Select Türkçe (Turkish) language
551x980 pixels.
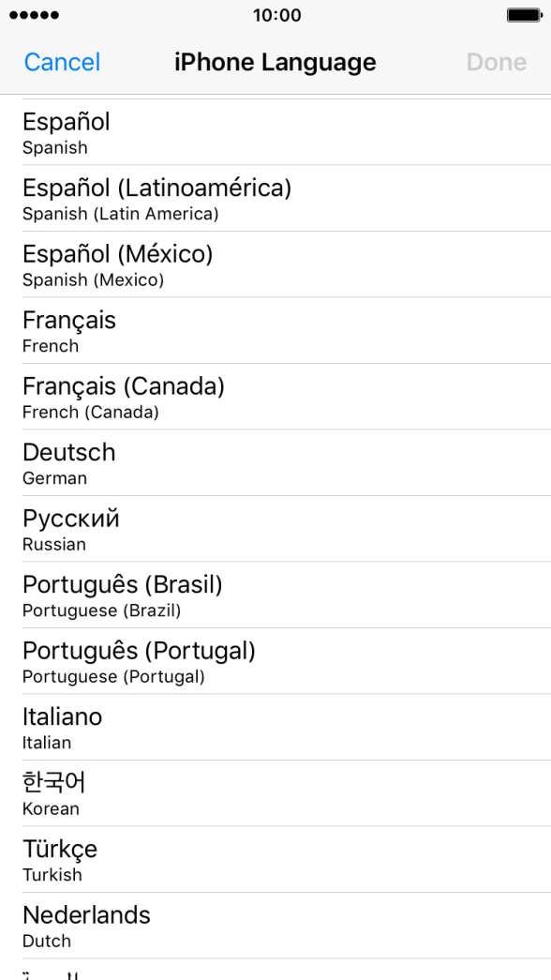(x=275, y=859)
